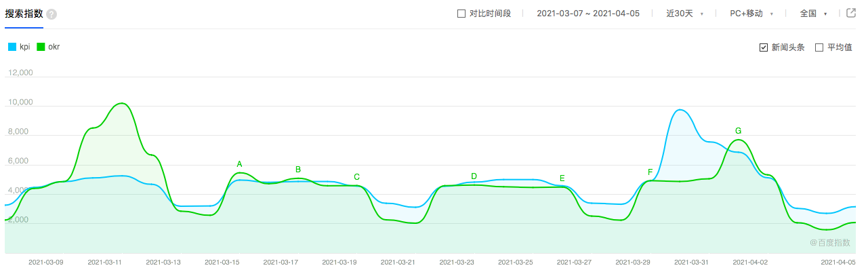Click news marker E on chart
The width and height of the screenshot is (868, 270).
562,178
